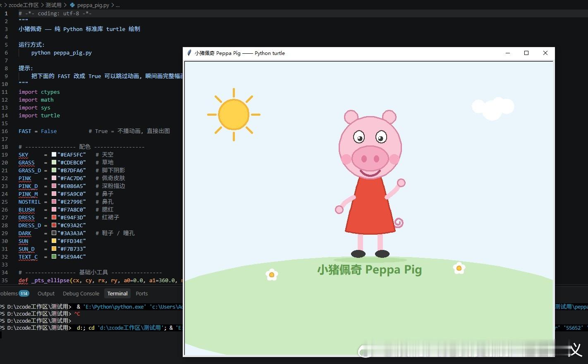The width and height of the screenshot is (588, 364).
Task: Click the TEXT_C variable name
Action: coord(28,257)
